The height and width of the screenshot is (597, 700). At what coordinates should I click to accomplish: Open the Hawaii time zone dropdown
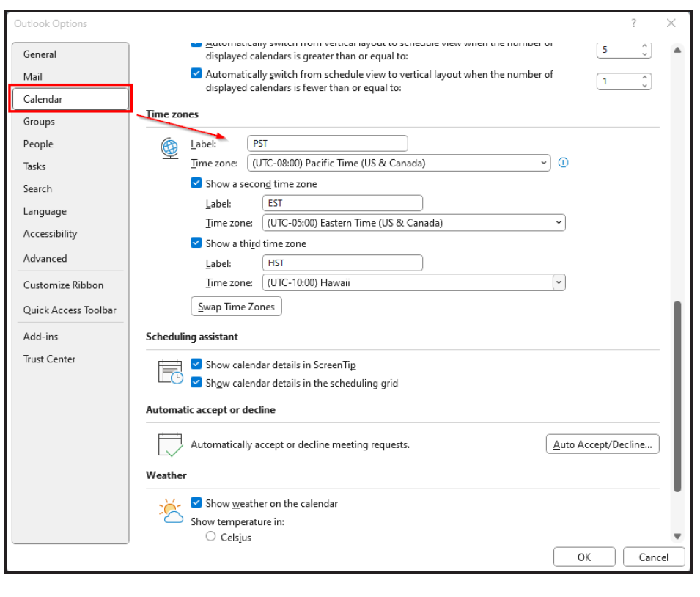pyautogui.click(x=559, y=282)
